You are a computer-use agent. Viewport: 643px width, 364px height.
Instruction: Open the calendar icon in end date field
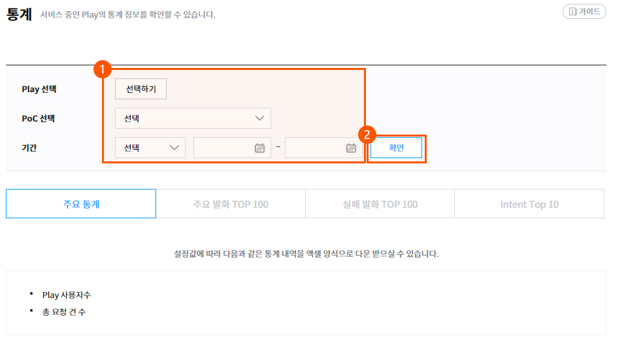pyautogui.click(x=351, y=148)
